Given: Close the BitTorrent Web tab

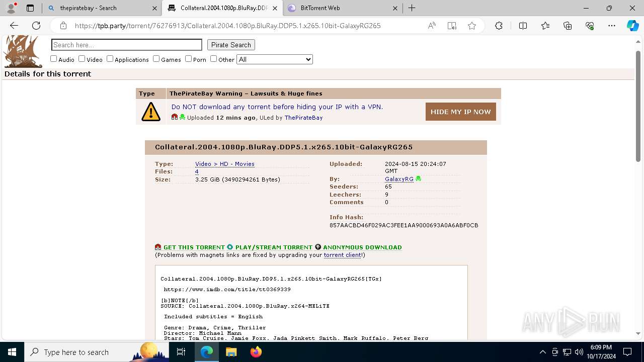Looking at the screenshot, I should pyautogui.click(x=395, y=8).
